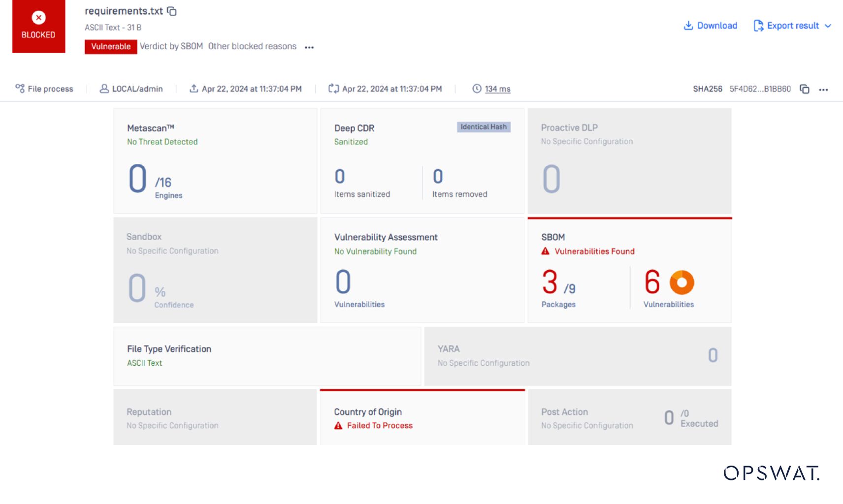Image resolution: width=843 pixels, height=504 pixels.
Task: Copy the SHA256 hash value
Action: (x=804, y=89)
